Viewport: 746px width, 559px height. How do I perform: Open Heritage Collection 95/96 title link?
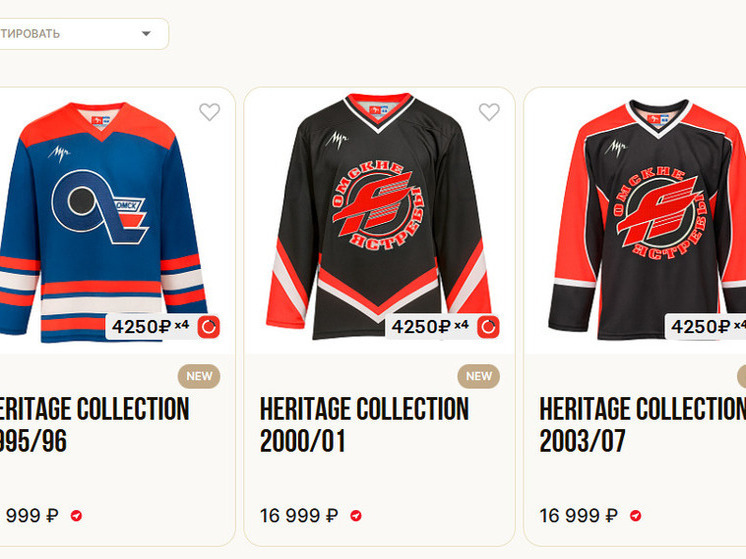pyautogui.click(x=94, y=424)
